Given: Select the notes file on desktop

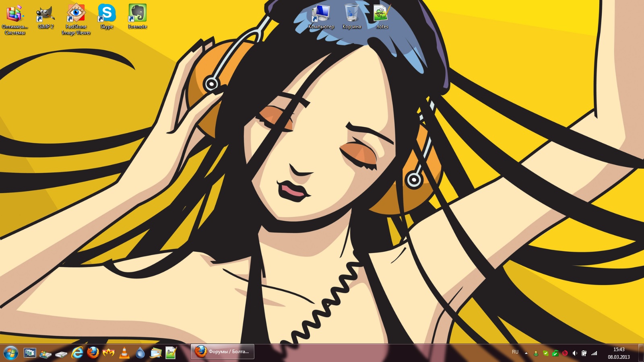Looking at the screenshot, I should click(382, 17).
